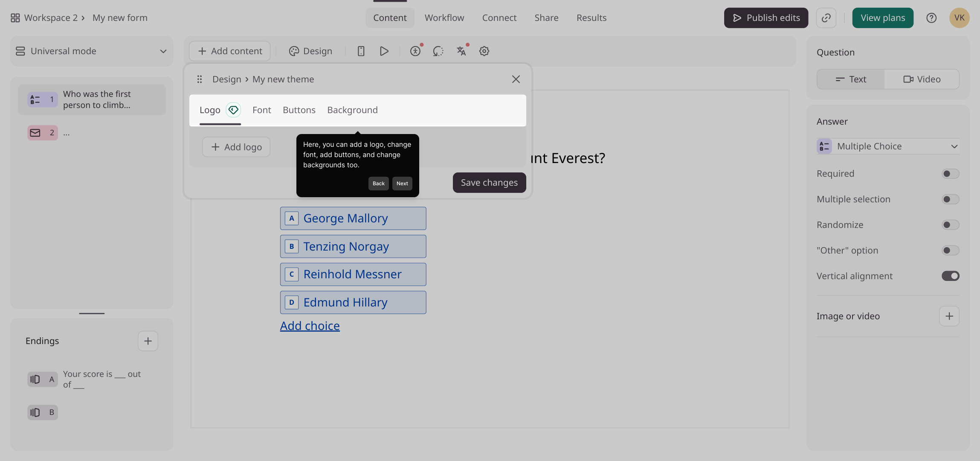The height and width of the screenshot is (461, 980).
Task: Open Workspace 2 breadcrumb
Action: tap(51, 18)
